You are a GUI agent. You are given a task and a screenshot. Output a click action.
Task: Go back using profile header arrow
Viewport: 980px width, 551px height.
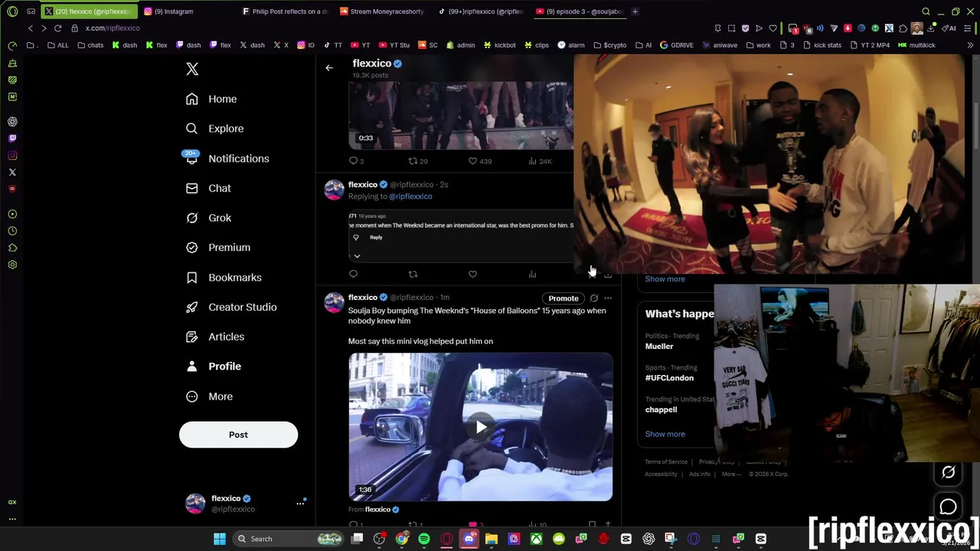click(x=329, y=67)
